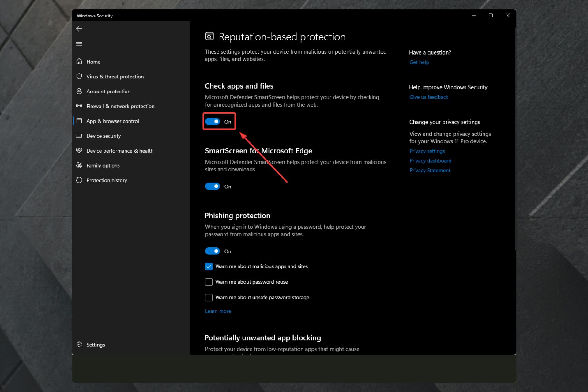The width and height of the screenshot is (588, 392).
Task: Open Device performance & health
Action: [120, 151]
